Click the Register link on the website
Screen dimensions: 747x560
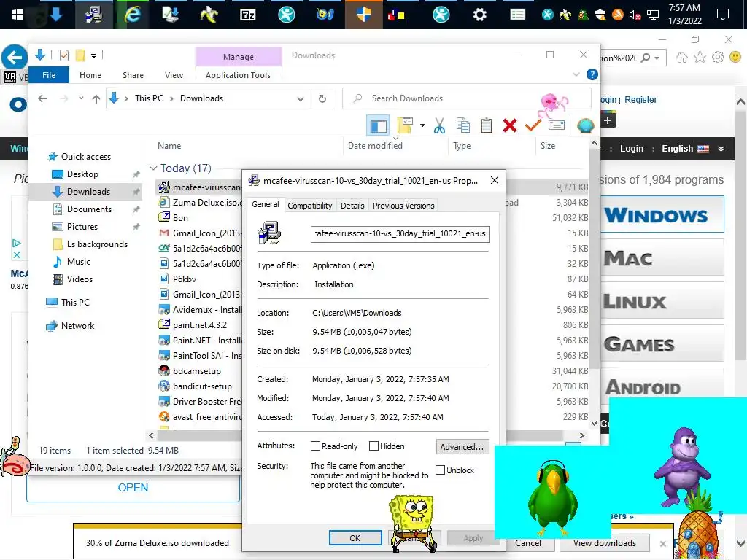point(640,99)
